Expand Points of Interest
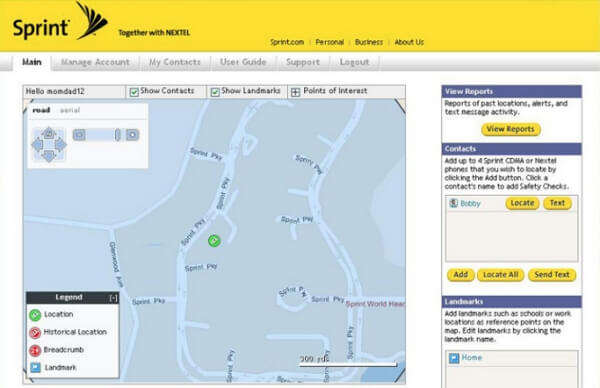 pyautogui.click(x=295, y=92)
